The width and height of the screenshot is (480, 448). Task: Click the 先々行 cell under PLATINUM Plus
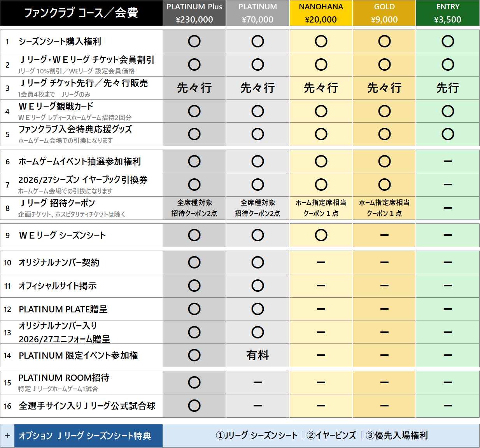[194, 88]
